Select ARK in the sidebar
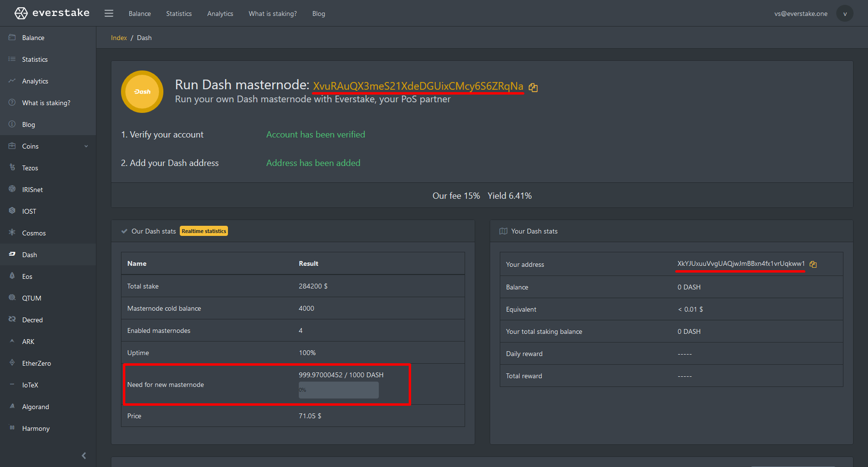Image resolution: width=868 pixels, height=467 pixels. [48, 342]
